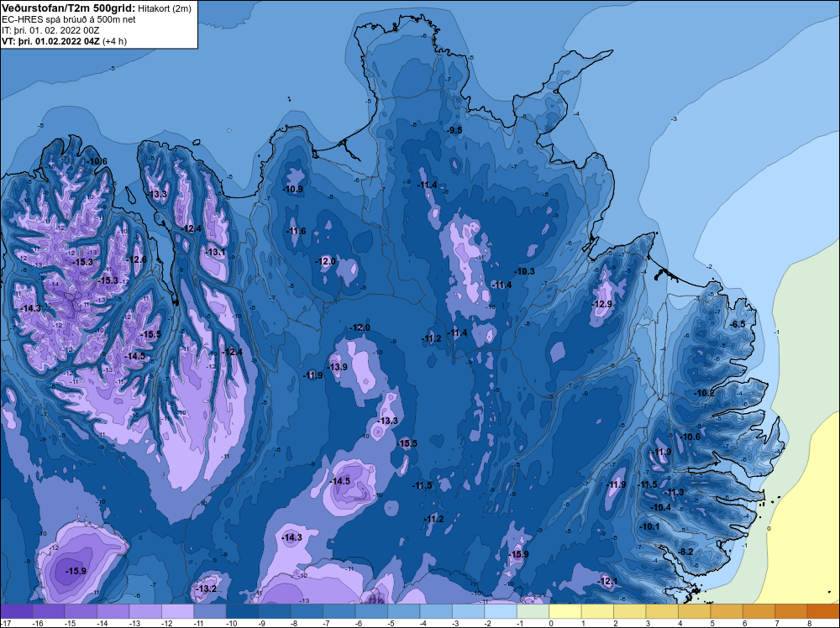The image size is (840, 628).
Task: Click the legend swatch between -17 and -16
Action: [17, 611]
